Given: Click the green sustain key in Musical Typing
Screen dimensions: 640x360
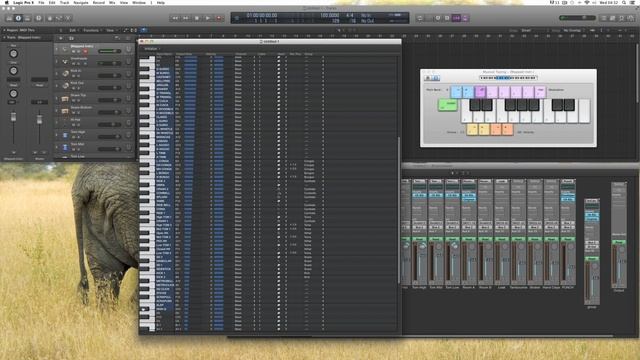Looking at the screenshot, I should coord(448,105).
